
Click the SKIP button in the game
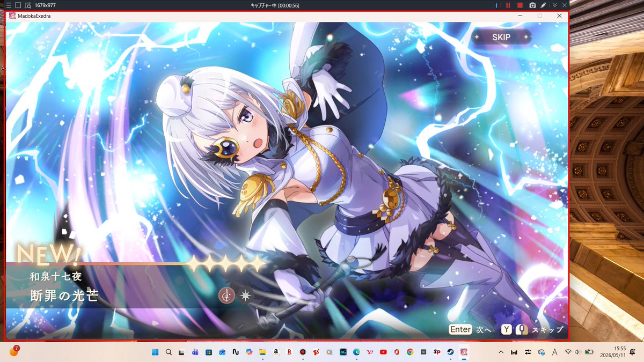(x=500, y=37)
